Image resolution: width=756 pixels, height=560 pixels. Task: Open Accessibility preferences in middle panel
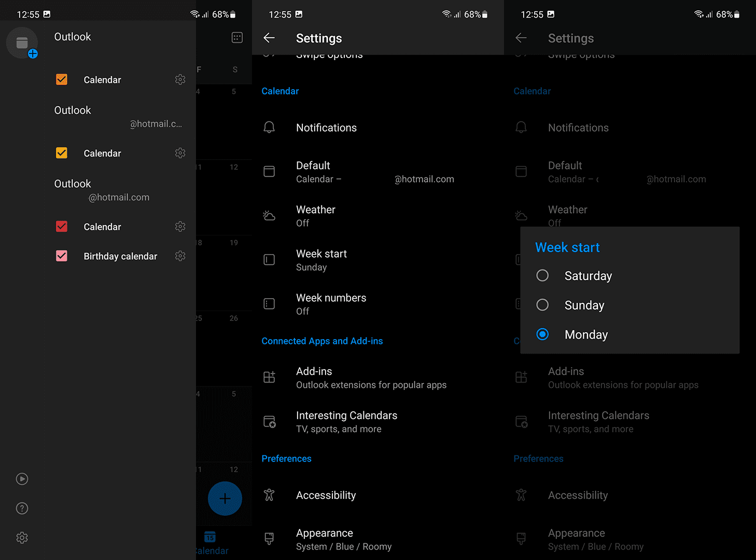(378, 495)
